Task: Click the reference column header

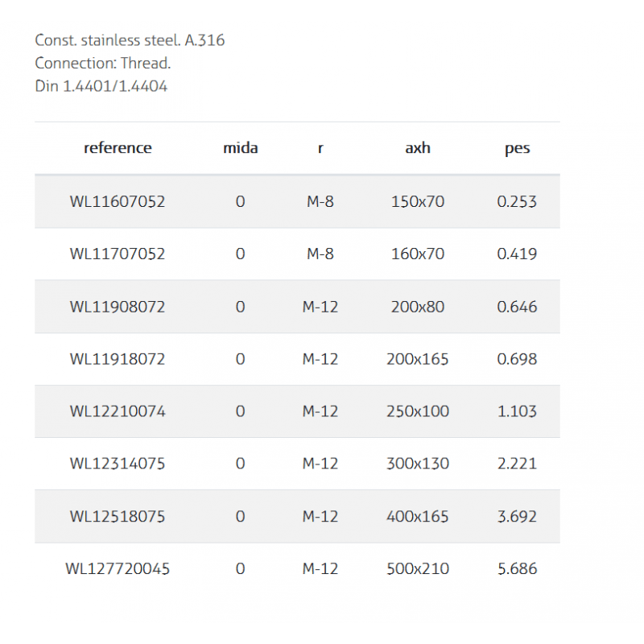Action: coord(118,148)
